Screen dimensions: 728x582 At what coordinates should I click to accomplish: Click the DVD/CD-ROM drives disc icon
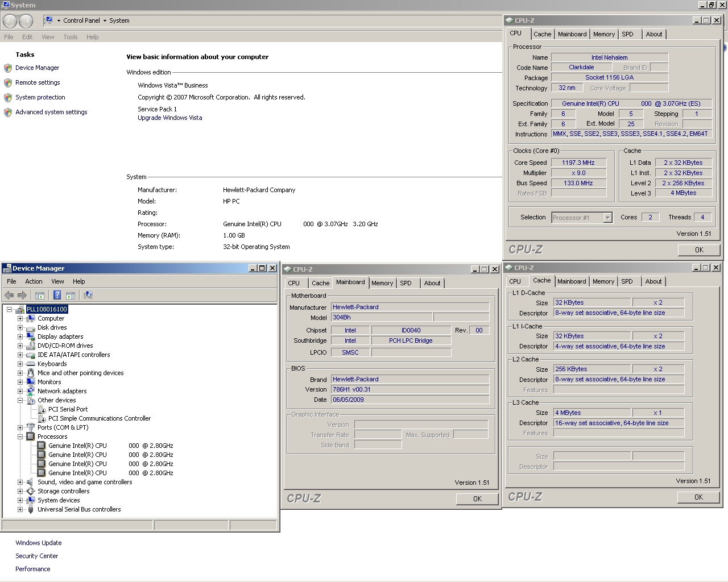tap(31, 346)
